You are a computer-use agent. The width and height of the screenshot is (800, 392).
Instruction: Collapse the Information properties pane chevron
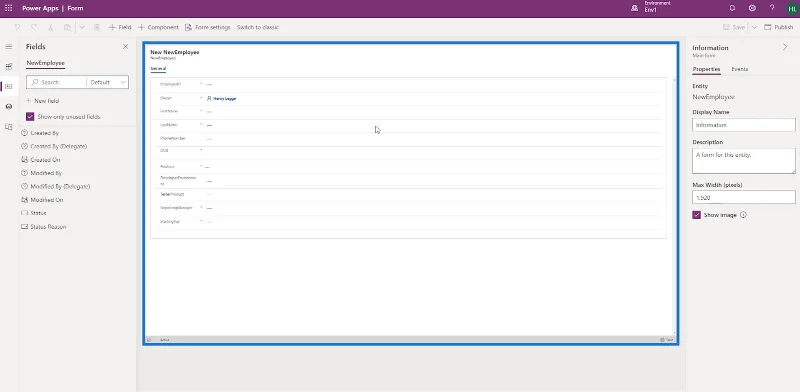tap(785, 47)
